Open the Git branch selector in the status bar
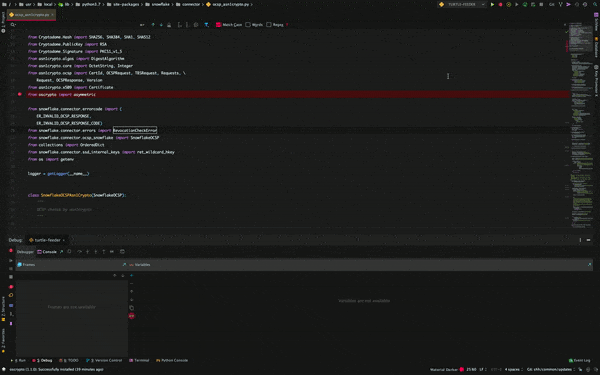Image resolution: width=600 pixels, height=375 pixels. (x=551, y=369)
